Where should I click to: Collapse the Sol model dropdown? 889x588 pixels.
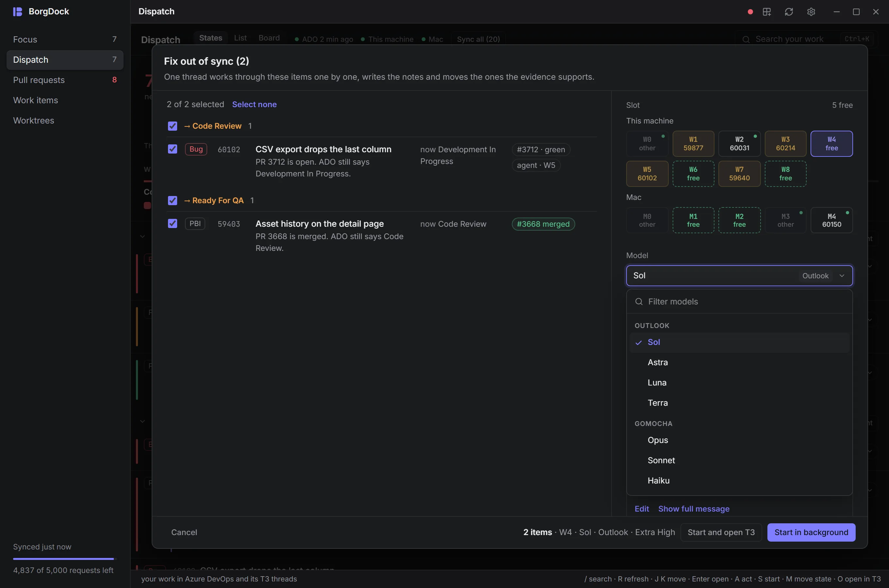pyautogui.click(x=739, y=276)
